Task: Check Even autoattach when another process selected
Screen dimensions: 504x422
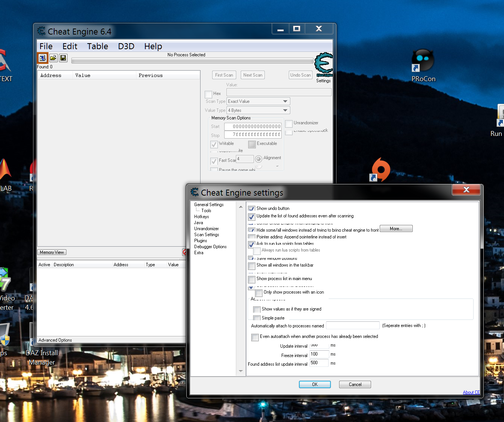Action: coord(255,337)
